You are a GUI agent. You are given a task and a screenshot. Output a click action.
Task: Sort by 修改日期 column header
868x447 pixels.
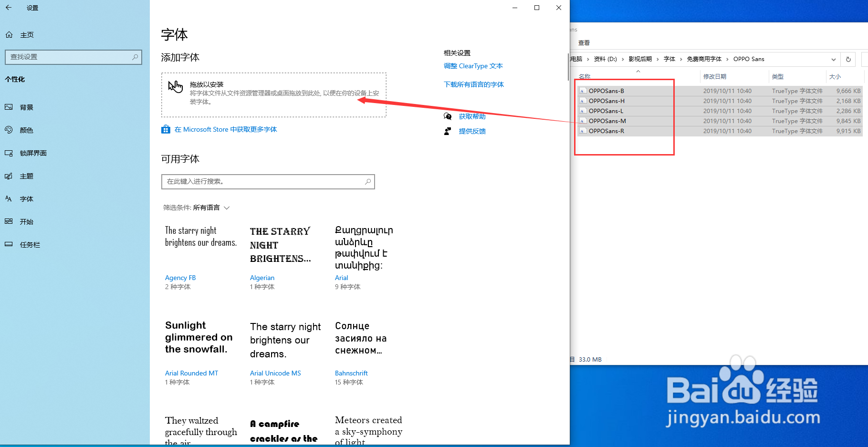point(715,76)
